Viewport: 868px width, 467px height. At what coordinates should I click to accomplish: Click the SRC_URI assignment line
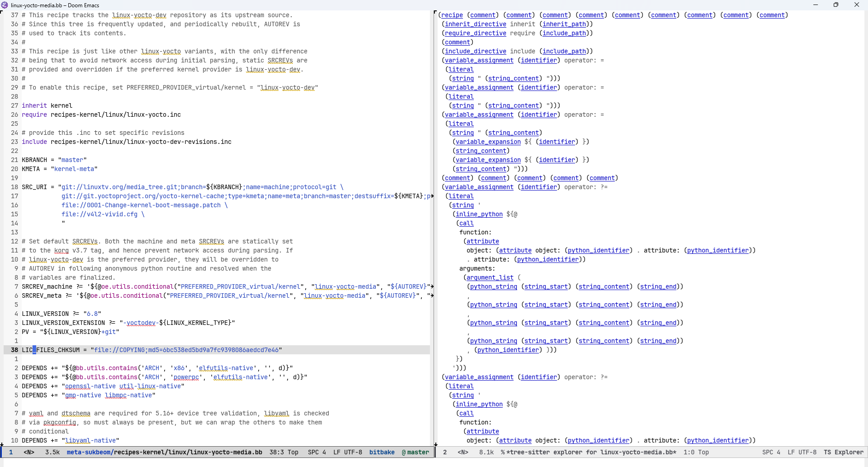click(183, 187)
